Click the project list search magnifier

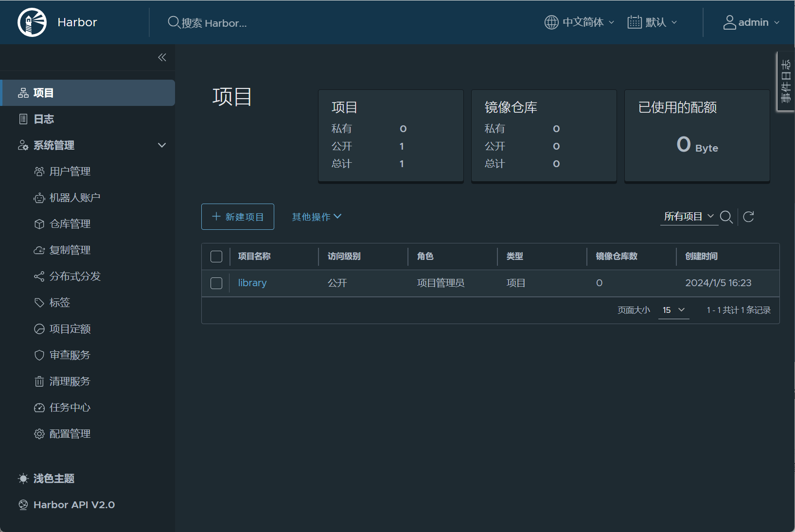click(726, 217)
